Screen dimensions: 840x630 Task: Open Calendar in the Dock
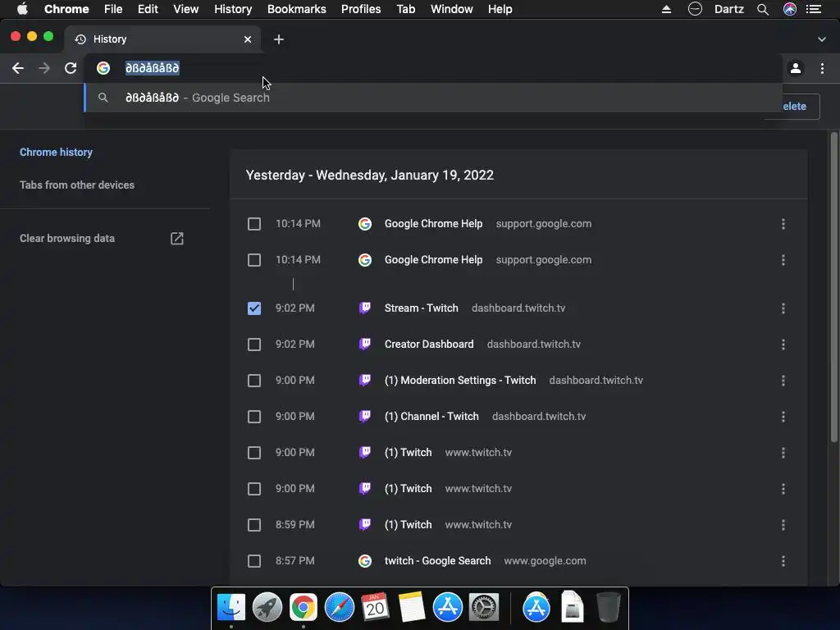click(376, 608)
